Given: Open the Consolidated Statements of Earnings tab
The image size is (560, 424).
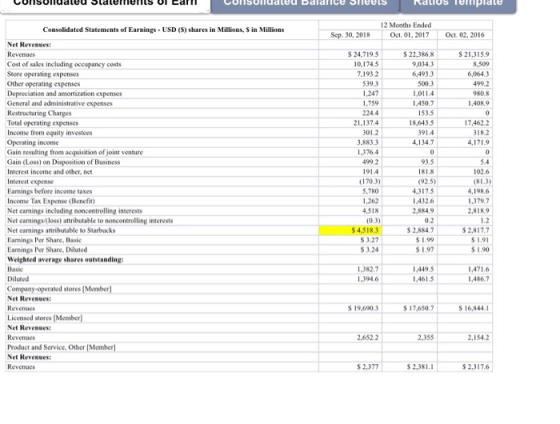Looking at the screenshot, I should [x=105, y=4].
